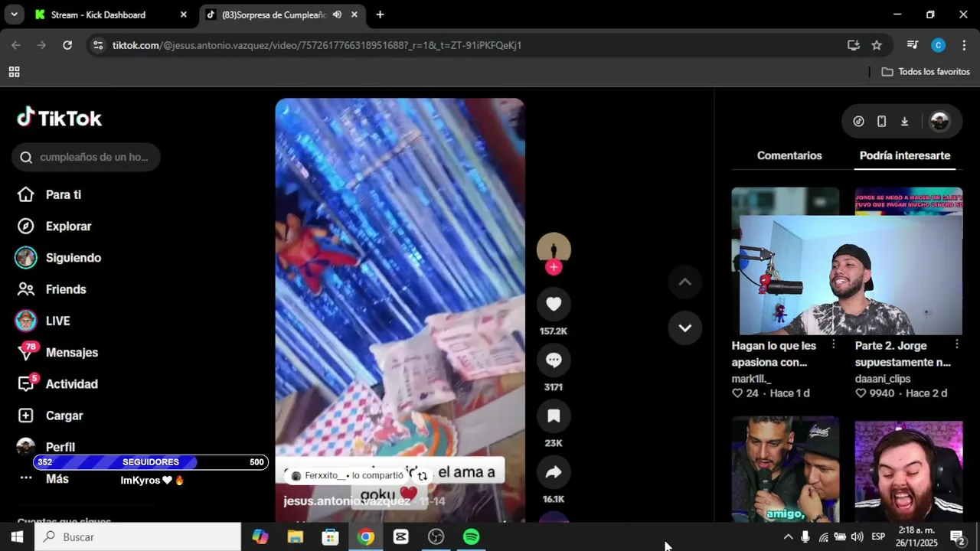This screenshot has width=980, height=551.
Task: Open options for Hagan lo que video
Action: coord(834,344)
